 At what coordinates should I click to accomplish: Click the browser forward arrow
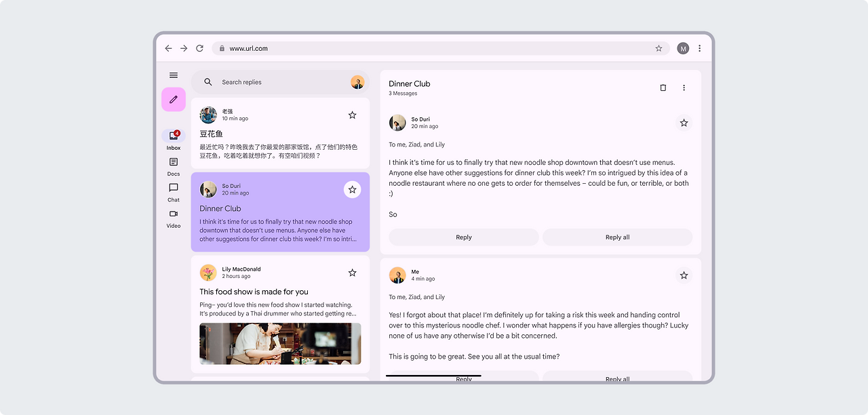(184, 48)
